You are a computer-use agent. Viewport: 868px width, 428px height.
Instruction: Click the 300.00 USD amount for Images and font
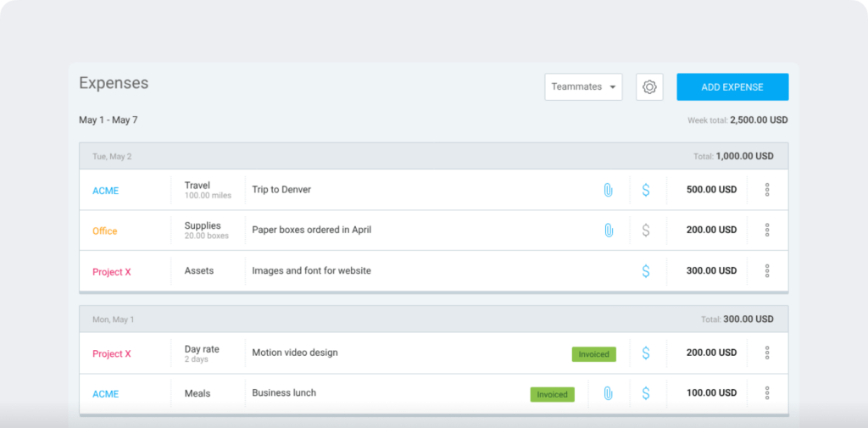[x=711, y=270]
